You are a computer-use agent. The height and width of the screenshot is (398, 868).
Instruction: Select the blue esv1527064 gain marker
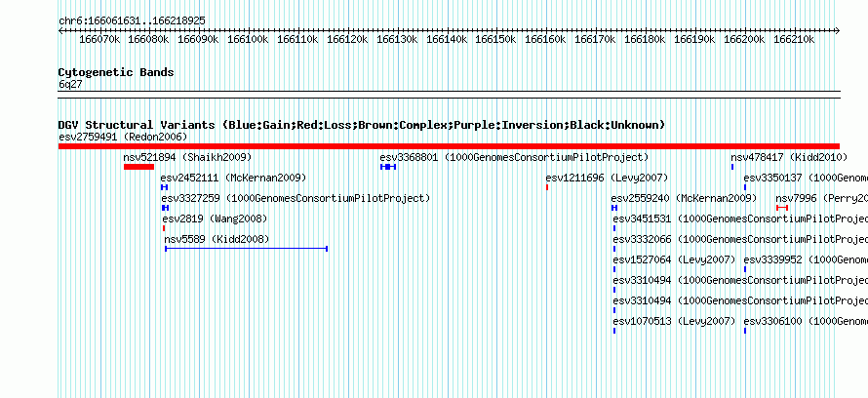click(x=614, y=269)
